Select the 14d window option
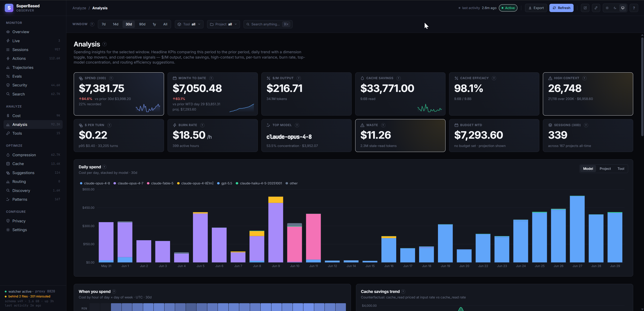 (115, 24)
